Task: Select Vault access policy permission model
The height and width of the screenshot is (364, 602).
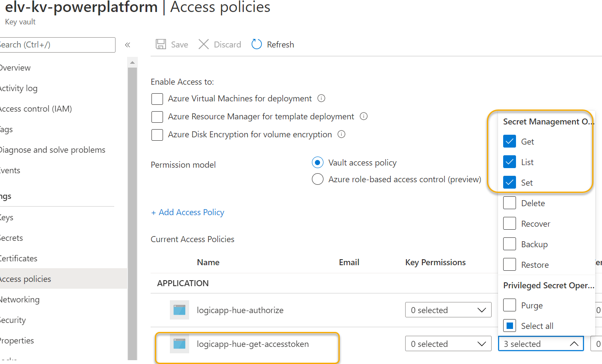Action: [317, 163]
